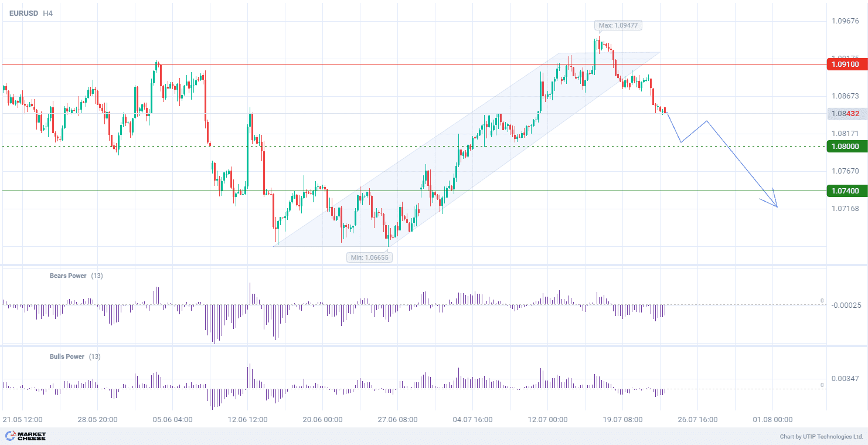Image resolution: width=868 pixels, height=445 pixels.
Task: Click the 1.07670 price axis value
Action: 845,171
